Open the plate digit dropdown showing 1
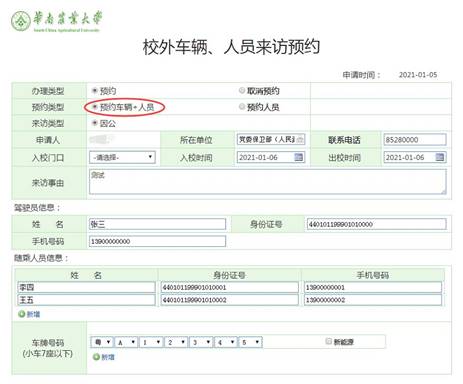This screenshot has height=384, width=463. tap(151, 342)
